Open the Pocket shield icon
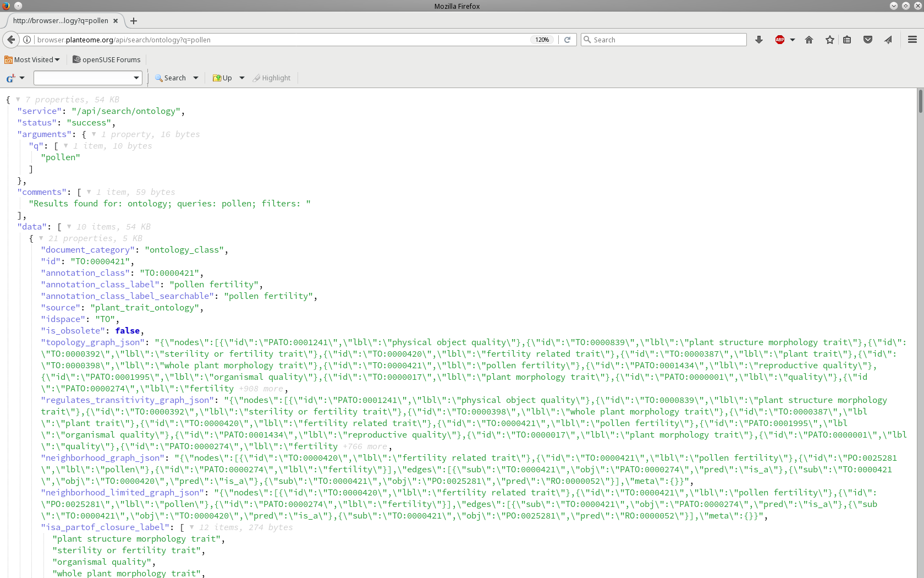924x578 pixels. click(868, 40)
